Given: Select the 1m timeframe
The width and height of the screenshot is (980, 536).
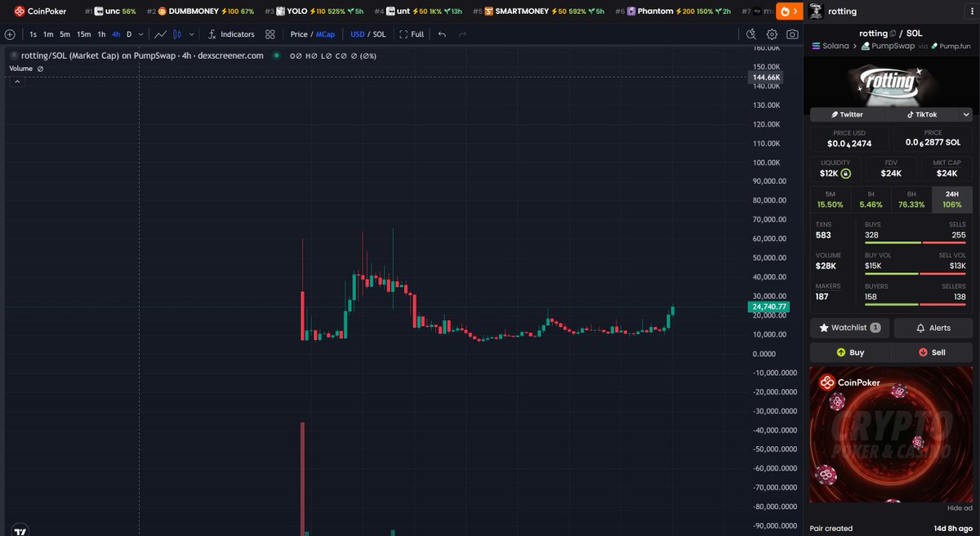Looking at the screenshot, I should tap(48, 34).
